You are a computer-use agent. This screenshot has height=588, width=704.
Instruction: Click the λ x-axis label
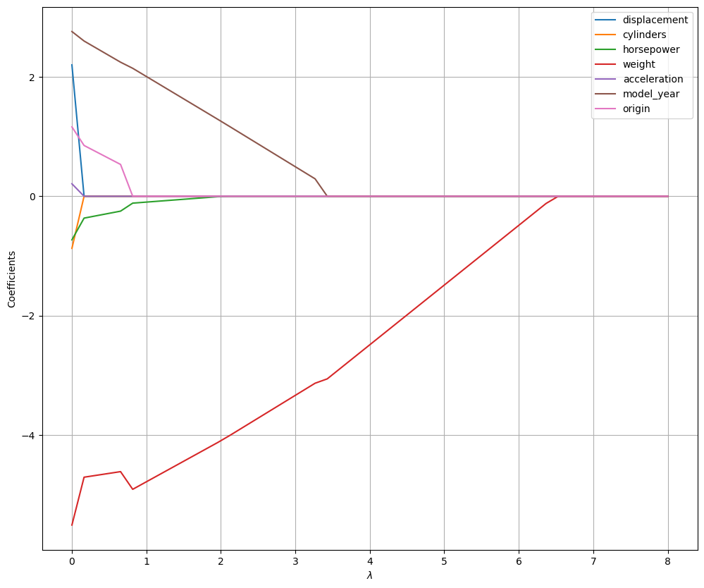click(x=370, y=575)
